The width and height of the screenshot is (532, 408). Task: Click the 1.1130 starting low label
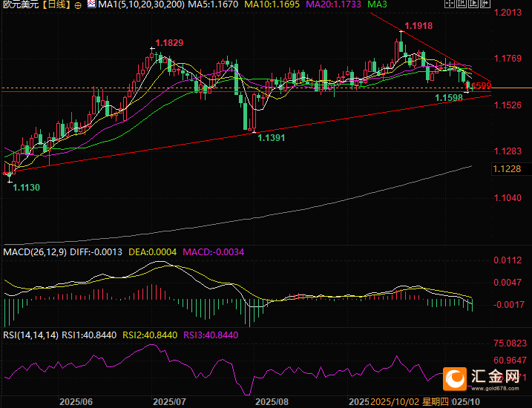coord(26,188)
